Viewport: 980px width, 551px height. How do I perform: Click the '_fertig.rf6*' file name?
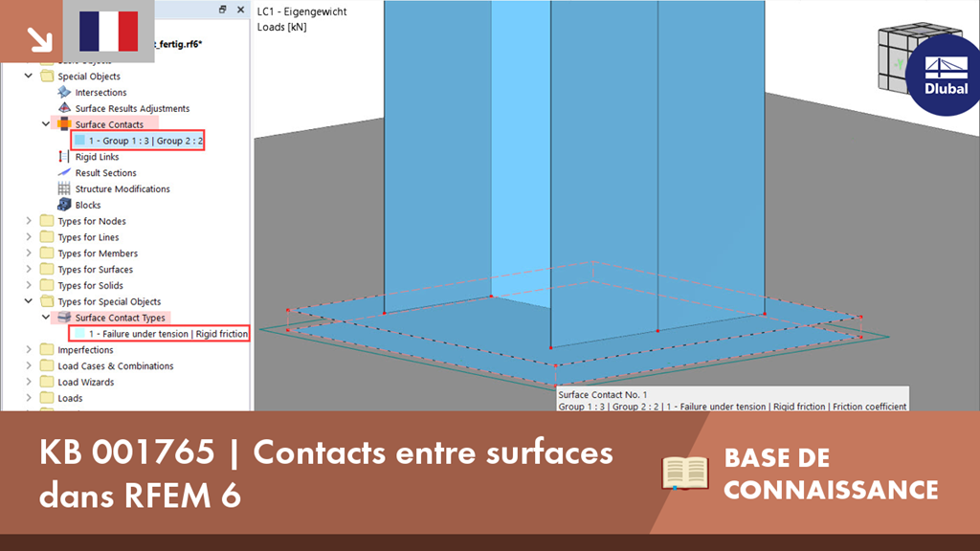[x=177, y=44]
